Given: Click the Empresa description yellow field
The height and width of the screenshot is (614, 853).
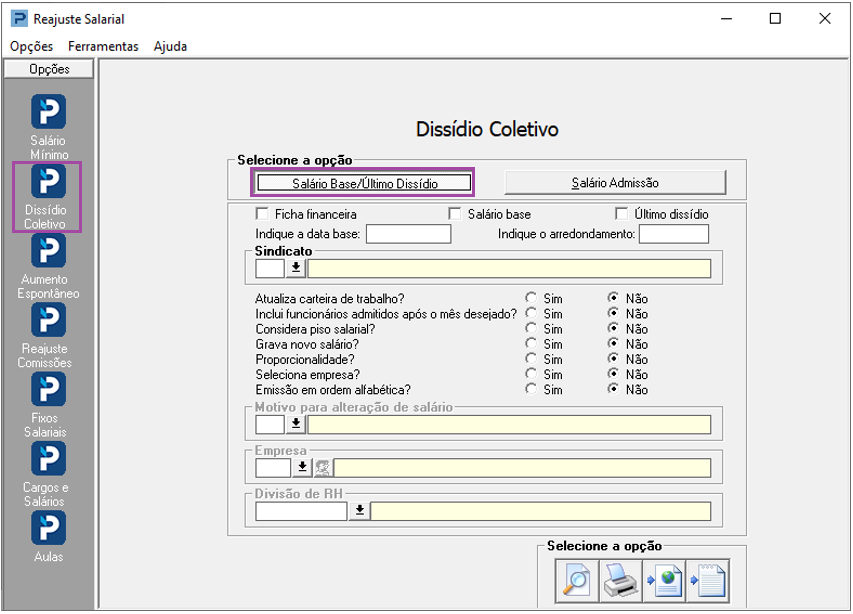Looking at the screenshot, I should click(x=522, y=468).
